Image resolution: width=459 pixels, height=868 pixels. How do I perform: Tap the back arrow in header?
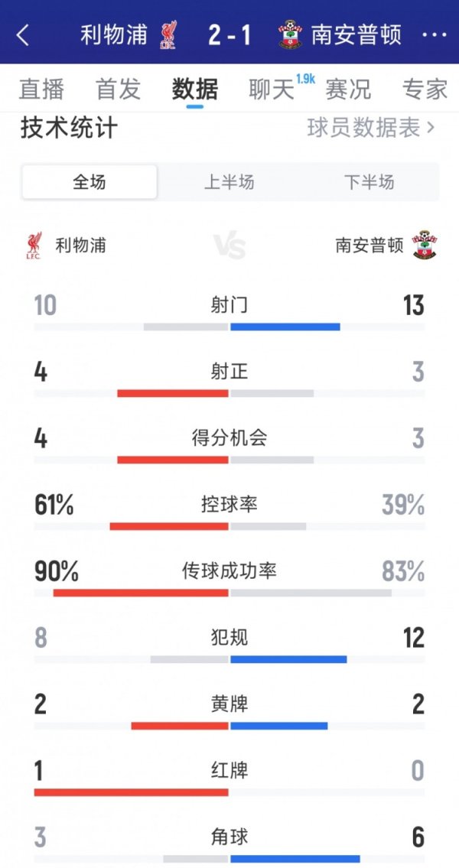23,35
